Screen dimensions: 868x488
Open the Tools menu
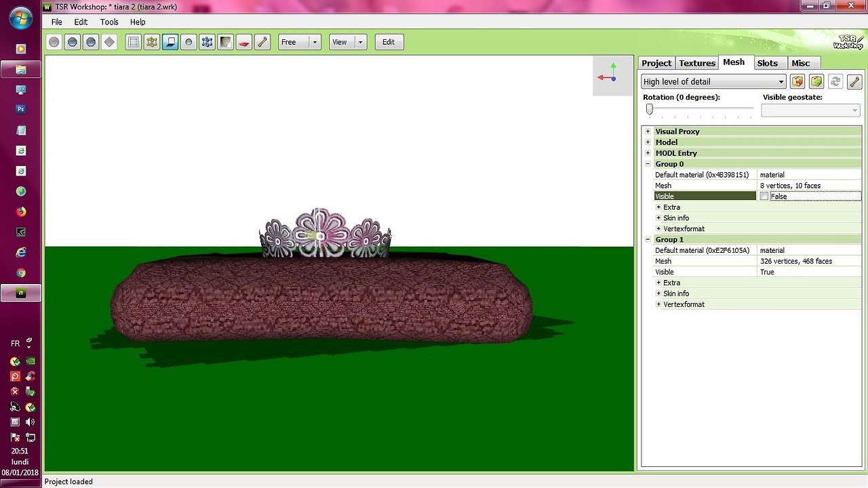(109, 22)
